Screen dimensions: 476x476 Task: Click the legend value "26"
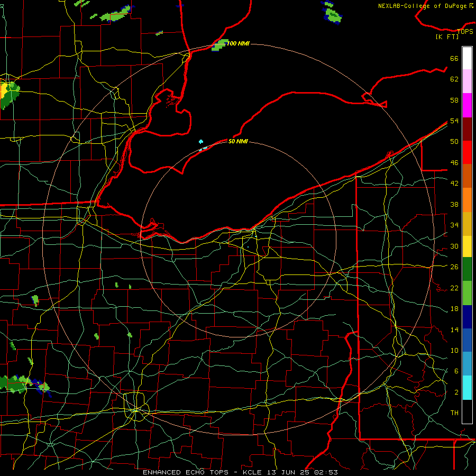point(454,267)
